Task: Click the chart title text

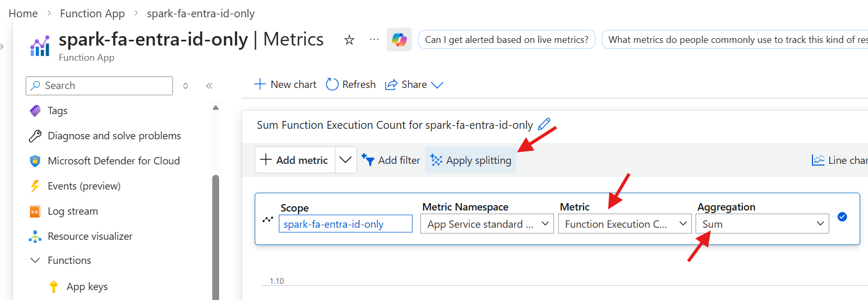Action: coord(395,125)
